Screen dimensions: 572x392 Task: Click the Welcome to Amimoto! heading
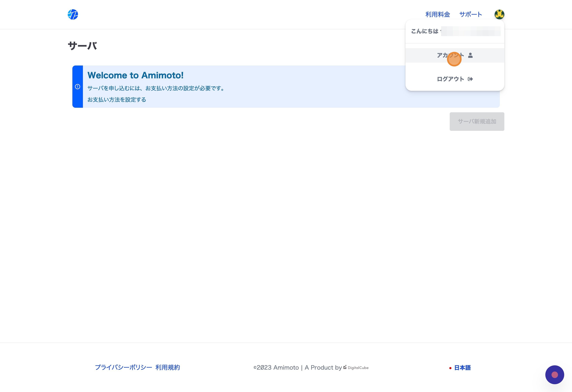pyautogui.click(x=135, y=75)
